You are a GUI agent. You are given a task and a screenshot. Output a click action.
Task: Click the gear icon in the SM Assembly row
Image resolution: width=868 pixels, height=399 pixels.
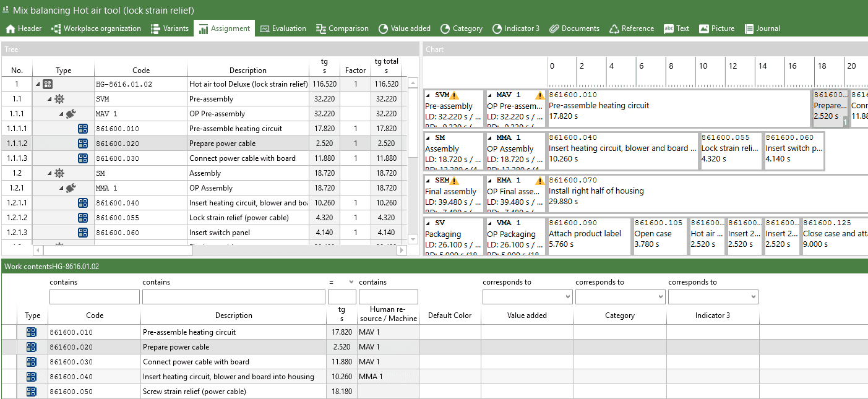click(x=59, y=173)
